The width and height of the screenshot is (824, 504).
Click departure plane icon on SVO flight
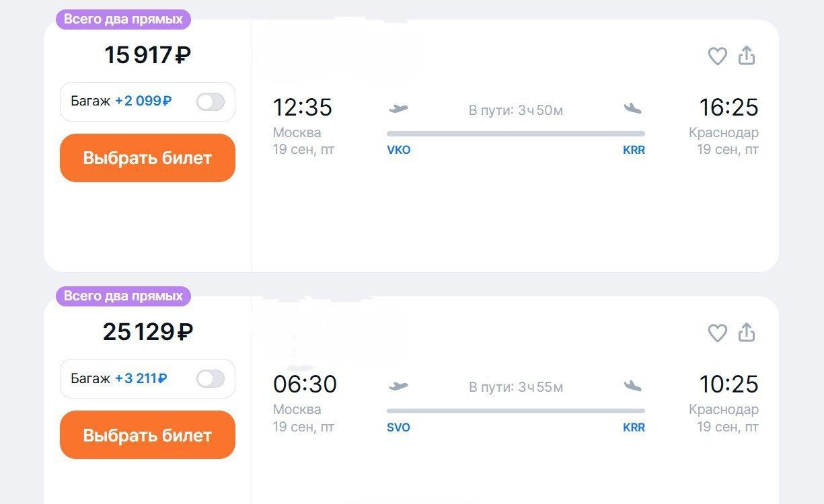point(398,386)
